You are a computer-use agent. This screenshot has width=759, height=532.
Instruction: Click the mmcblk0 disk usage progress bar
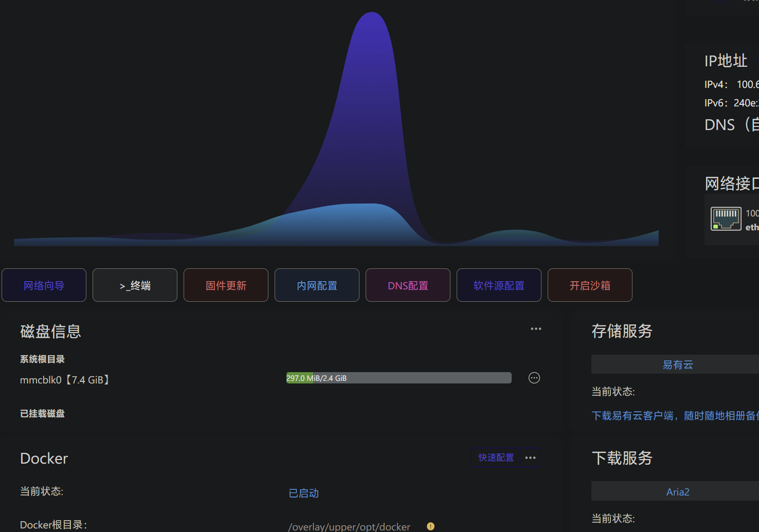pyautogui.click(x=399, y=378)
